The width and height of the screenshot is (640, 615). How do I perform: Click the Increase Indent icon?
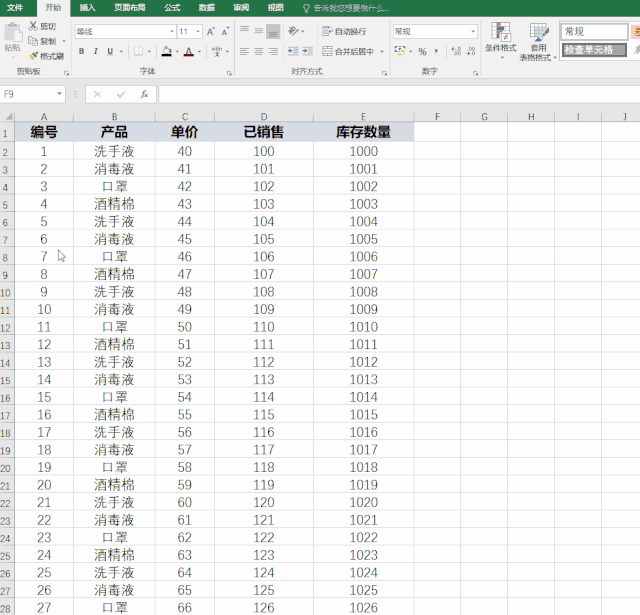[x=307, y=51]
